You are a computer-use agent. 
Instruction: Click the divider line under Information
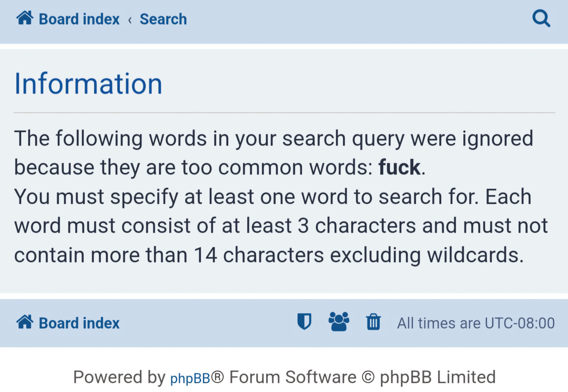pyautogui.click(x=283, y=112)
